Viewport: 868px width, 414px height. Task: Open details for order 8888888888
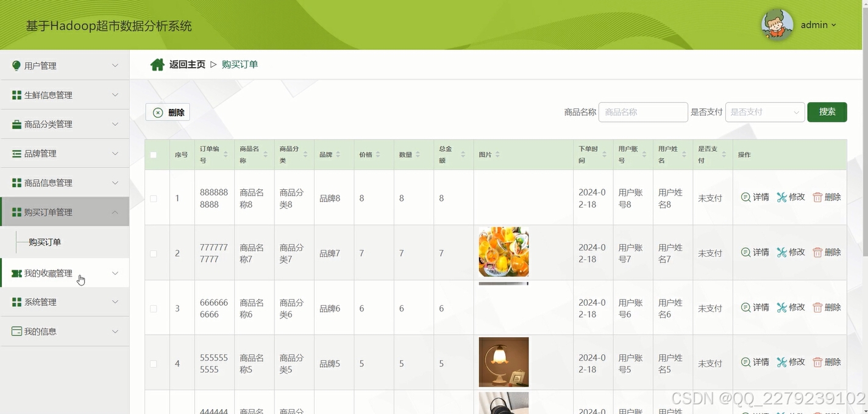[x=755, y=197]
